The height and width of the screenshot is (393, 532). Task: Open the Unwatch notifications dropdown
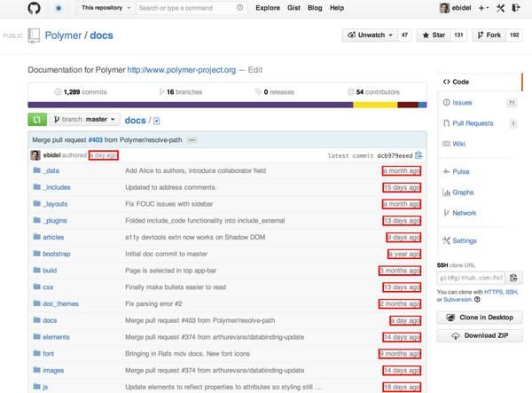[370, 35]
